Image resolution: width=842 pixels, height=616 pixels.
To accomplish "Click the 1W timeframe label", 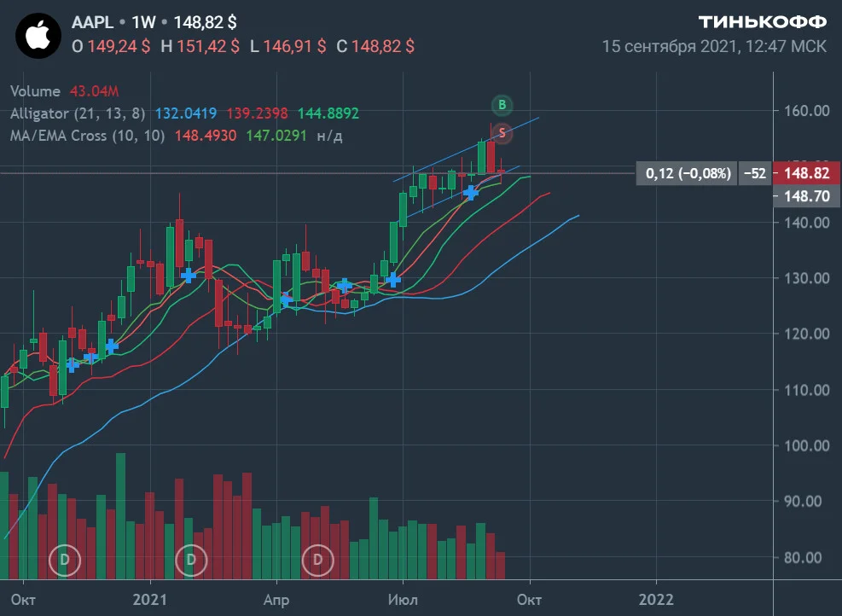I will pos(143,22).
